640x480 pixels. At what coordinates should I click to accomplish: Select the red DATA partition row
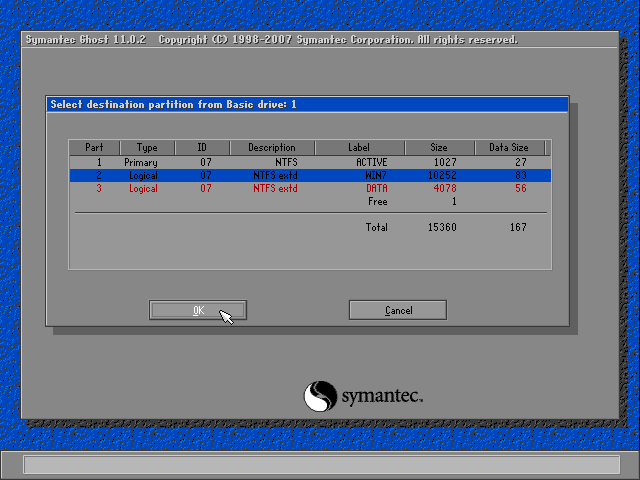309,188
